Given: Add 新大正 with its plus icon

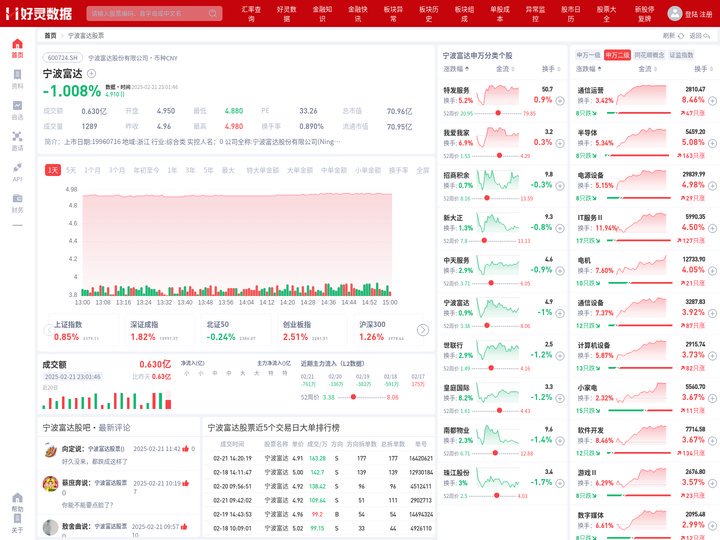Looking at the screenshot, I should [560, 228].
